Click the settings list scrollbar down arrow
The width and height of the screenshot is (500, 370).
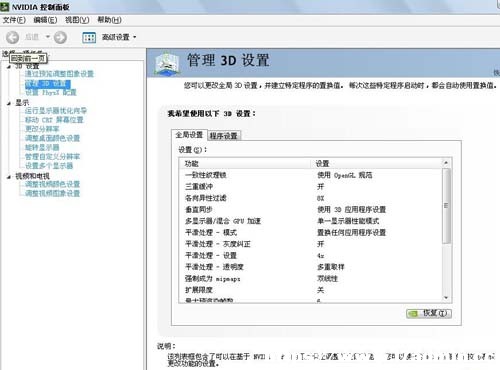446,298
